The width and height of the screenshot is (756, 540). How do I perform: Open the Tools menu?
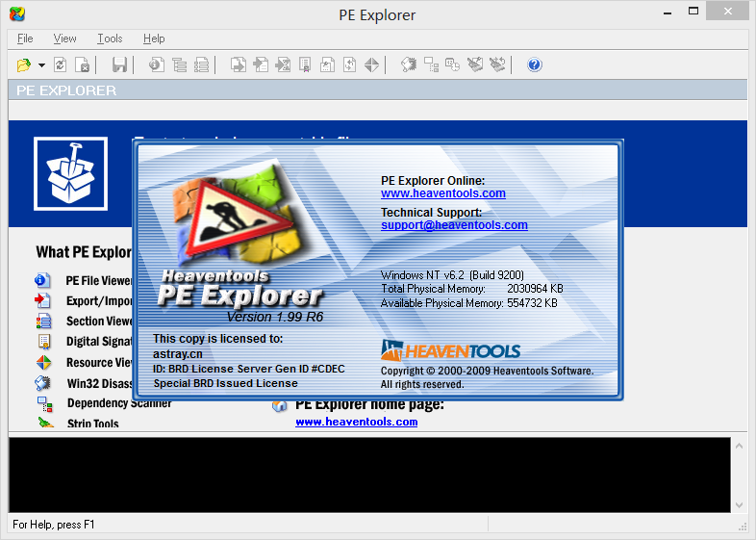point(110,39)
